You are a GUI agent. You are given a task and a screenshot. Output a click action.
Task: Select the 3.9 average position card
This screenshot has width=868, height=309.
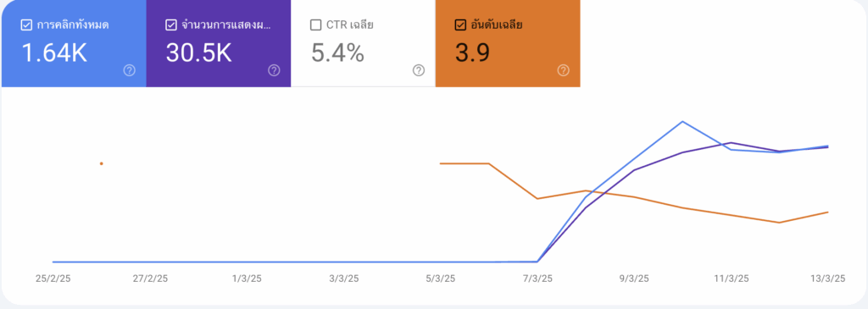click(508, 43)
